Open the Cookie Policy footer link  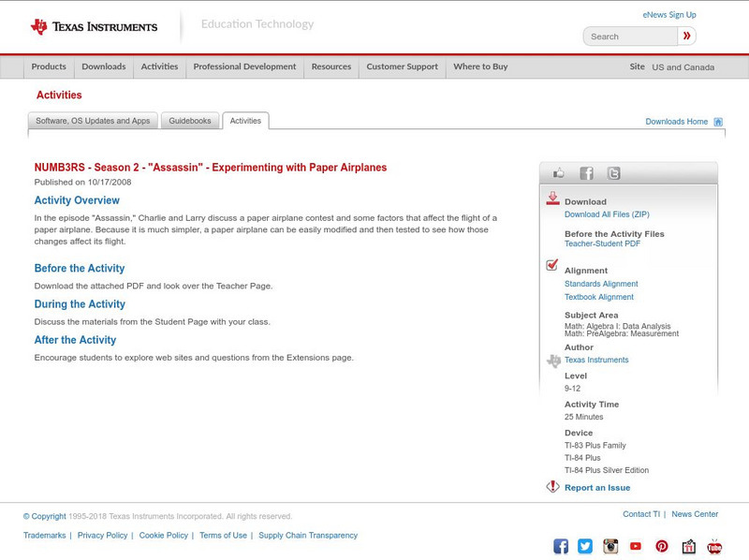(163, 536)
